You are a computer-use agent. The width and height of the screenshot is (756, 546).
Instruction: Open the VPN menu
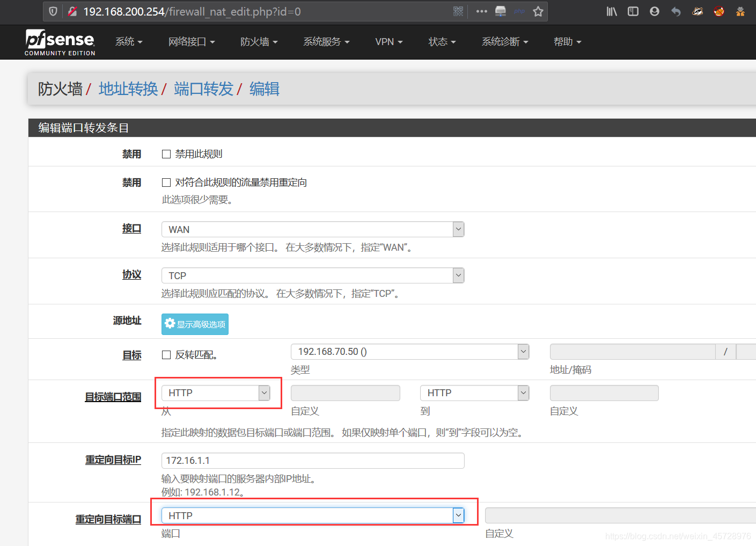click(x=389, y=42)
